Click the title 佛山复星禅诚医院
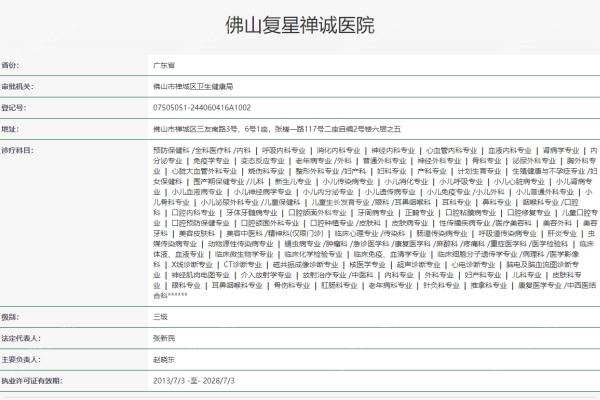This screenshot has height=400, width=600. (300, 25)
